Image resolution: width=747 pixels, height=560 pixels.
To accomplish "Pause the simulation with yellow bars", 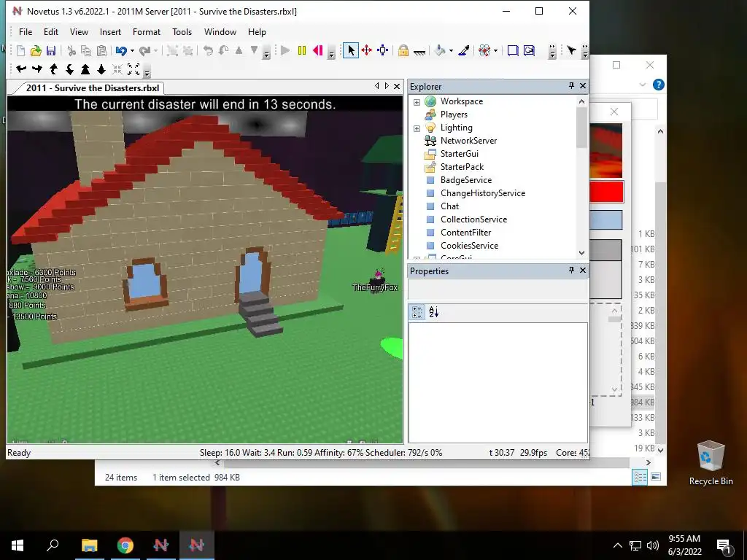I will coord(301,50).
